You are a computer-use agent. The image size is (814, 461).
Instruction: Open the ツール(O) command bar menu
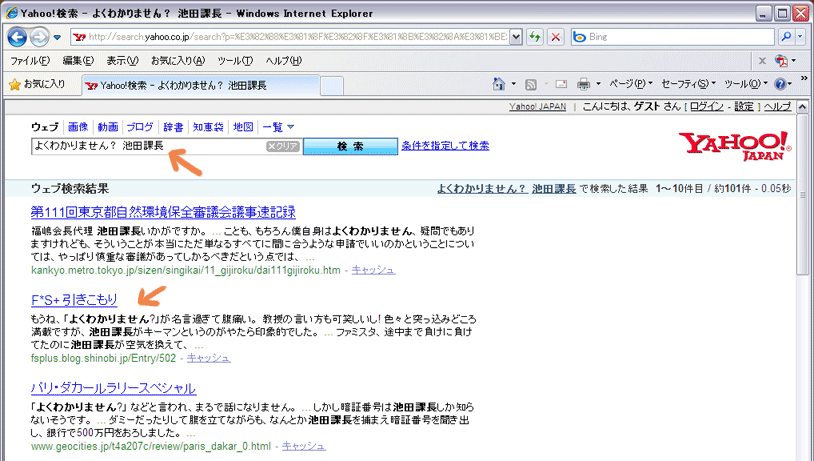[x=745, y=84]
